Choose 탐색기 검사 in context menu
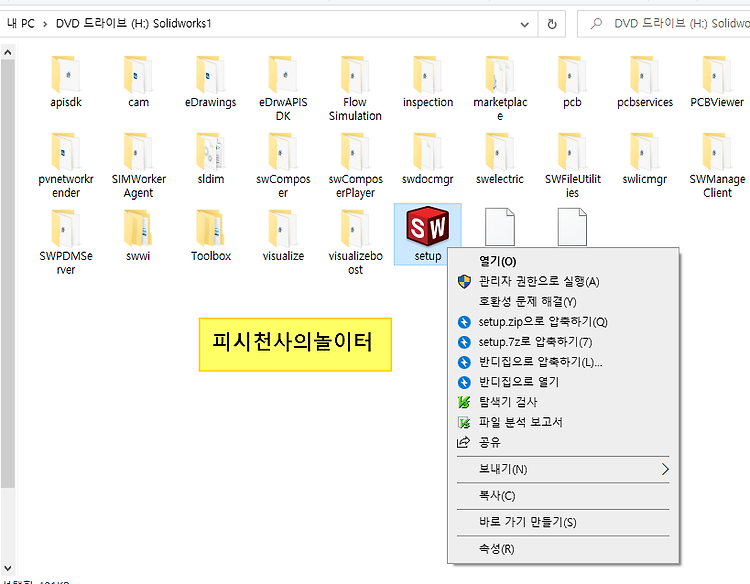The image size is (750, 584). (563, 402)
